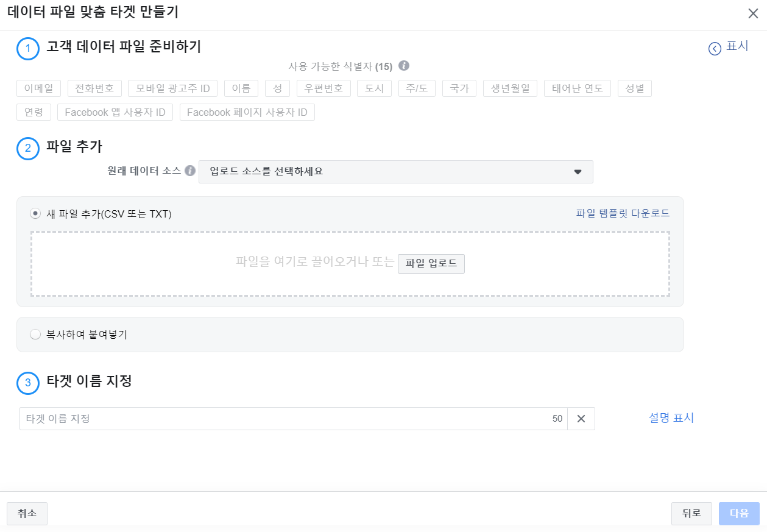Click inside the 타겟 이름 지정 field
The image size is (767, 532).
click(244, 419)
